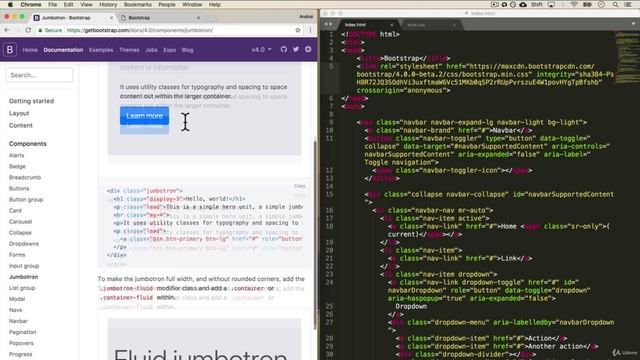Open the Slack icon link in navbar
The width and height of the screenshot is (640, 360).
[x=308, y=49]
